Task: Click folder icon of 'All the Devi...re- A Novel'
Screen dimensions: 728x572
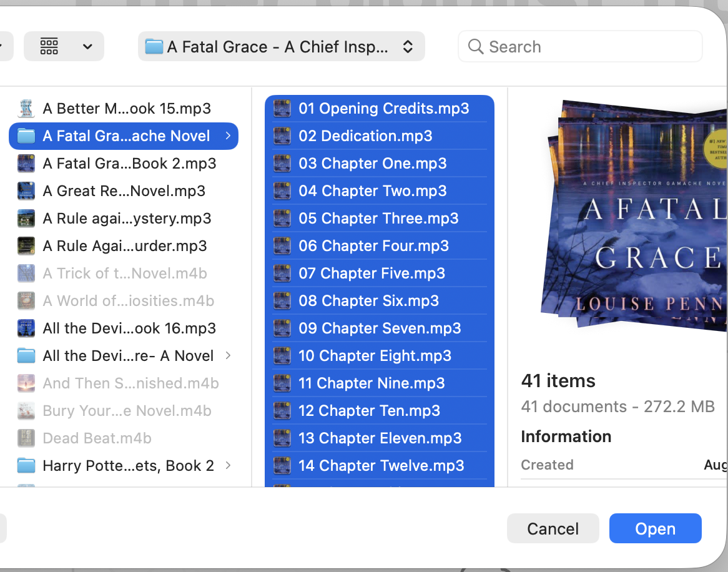Action: point(26,356)
